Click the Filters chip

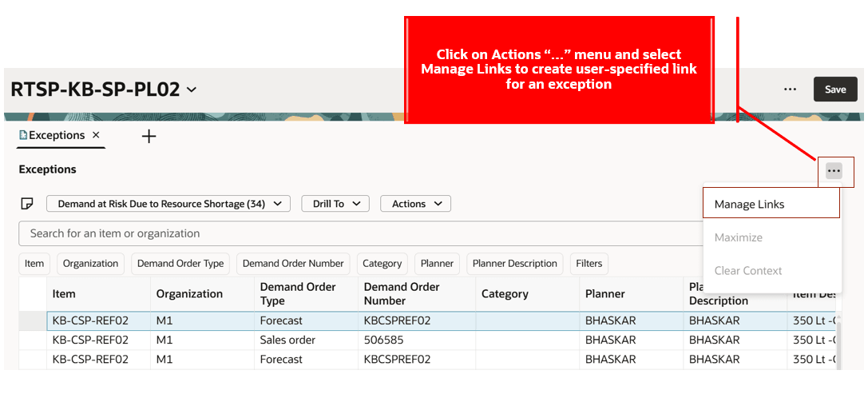[589, 264]
